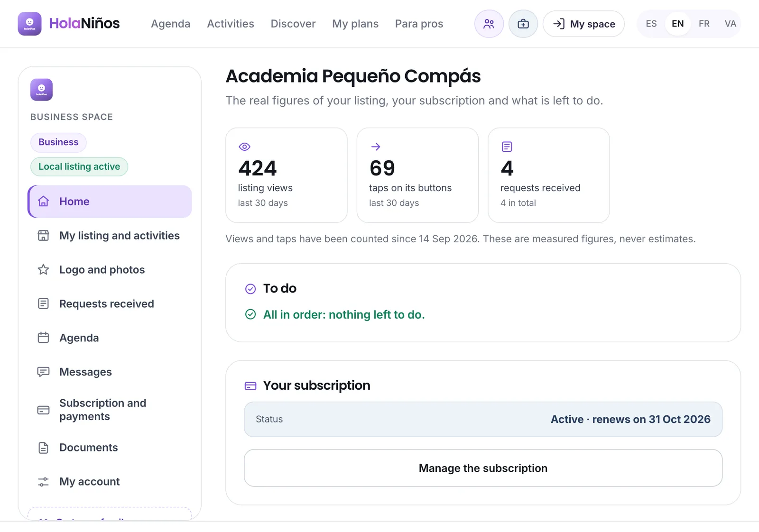Click the 424 listing views card
The width and height of the screenshot is (759, 532).
pos(287,175)
